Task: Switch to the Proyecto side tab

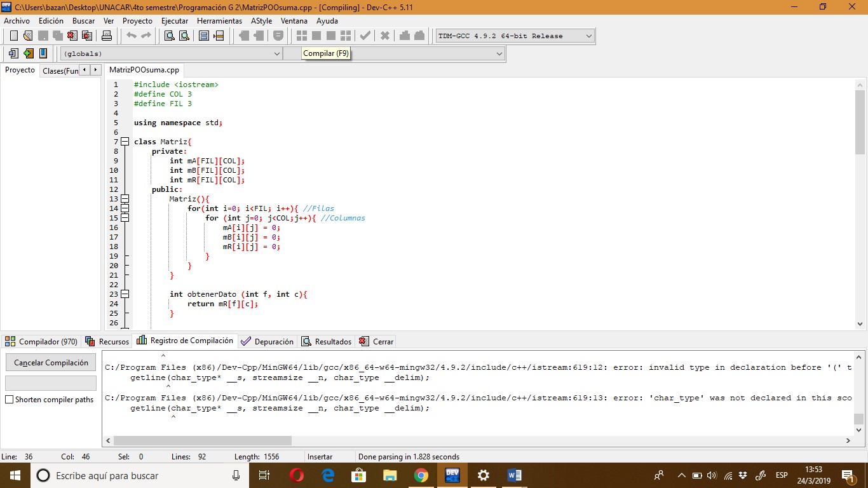Action: pyautogui.click(x=20, y=70)
